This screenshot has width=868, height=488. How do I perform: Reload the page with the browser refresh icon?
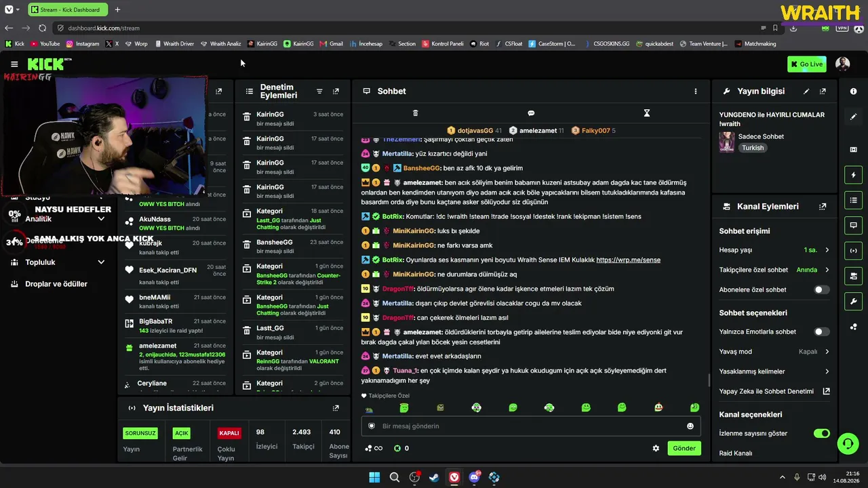(x=42, y=28)
